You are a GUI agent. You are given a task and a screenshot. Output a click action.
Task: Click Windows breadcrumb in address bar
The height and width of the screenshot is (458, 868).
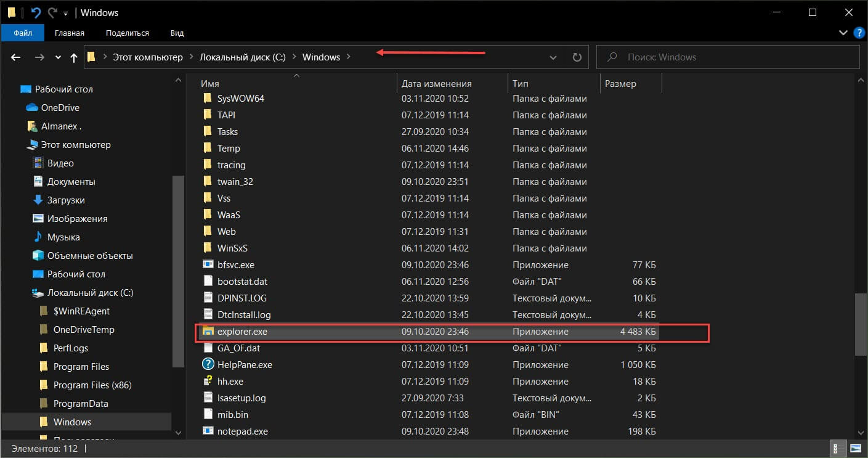[x=321, y=57]
